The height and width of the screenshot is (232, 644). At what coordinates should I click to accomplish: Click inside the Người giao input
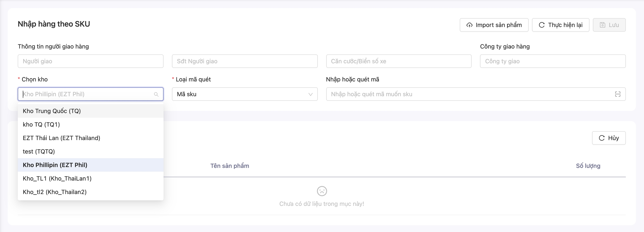(91, 61)
